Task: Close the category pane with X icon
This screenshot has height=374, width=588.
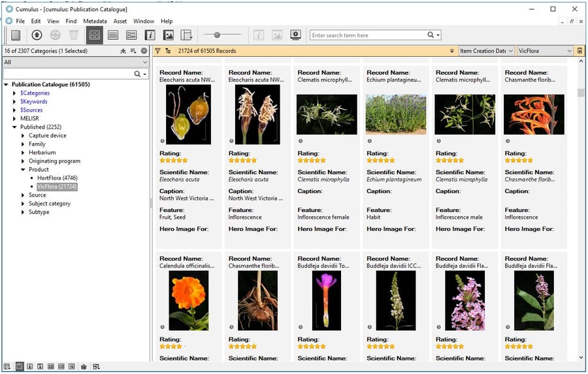Action: point(144,51)
